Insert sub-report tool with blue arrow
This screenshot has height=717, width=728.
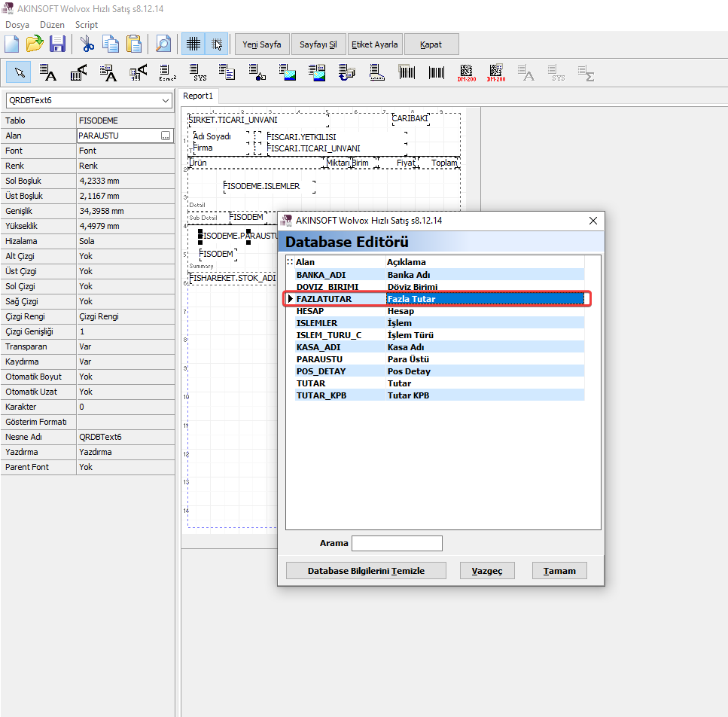pyautogui.click(x=346, y=72)
